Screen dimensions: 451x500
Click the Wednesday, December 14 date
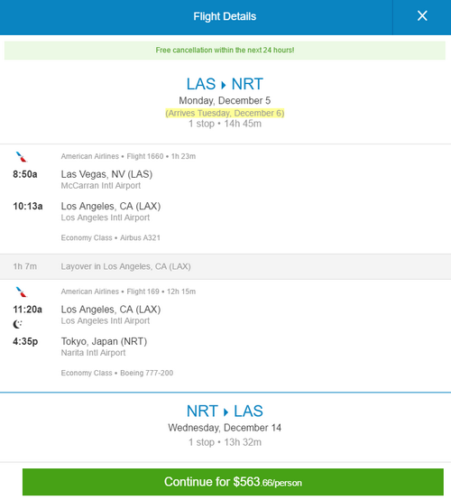(x=225, y=428)
